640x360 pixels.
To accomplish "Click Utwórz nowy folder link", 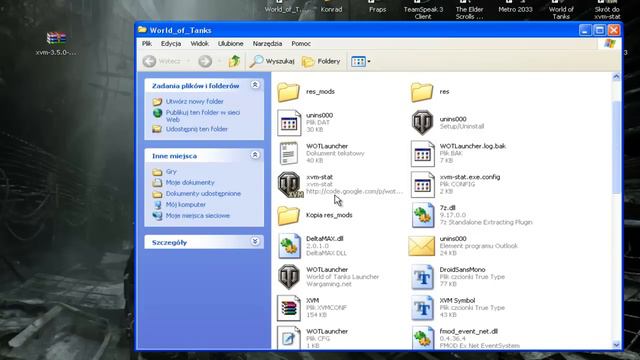I will [194, 101].
